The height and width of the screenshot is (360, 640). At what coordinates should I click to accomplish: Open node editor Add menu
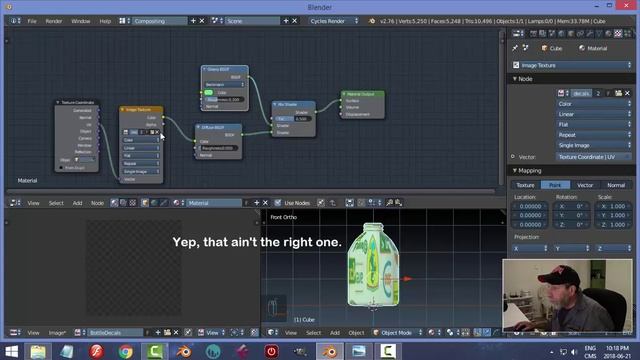(x=77, y=203)
